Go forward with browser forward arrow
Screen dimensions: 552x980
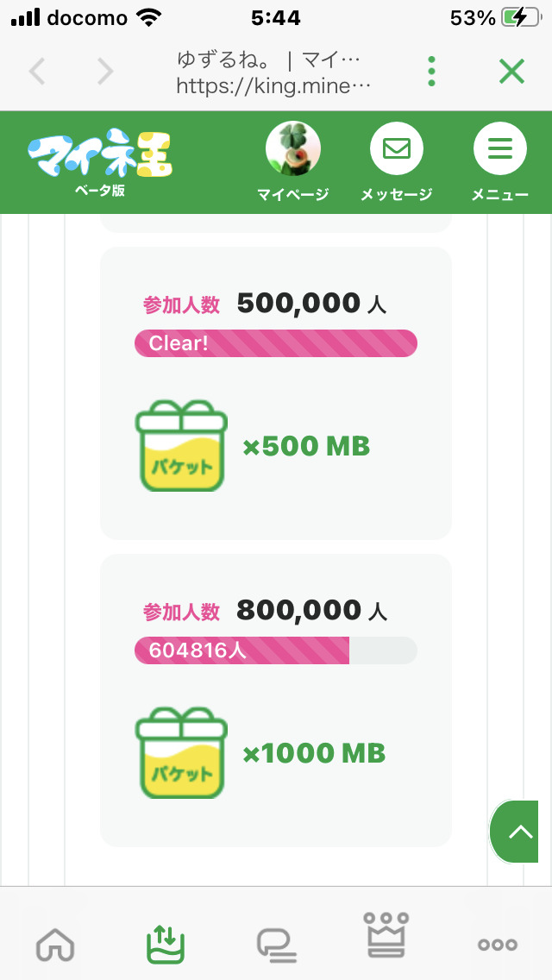104,72
